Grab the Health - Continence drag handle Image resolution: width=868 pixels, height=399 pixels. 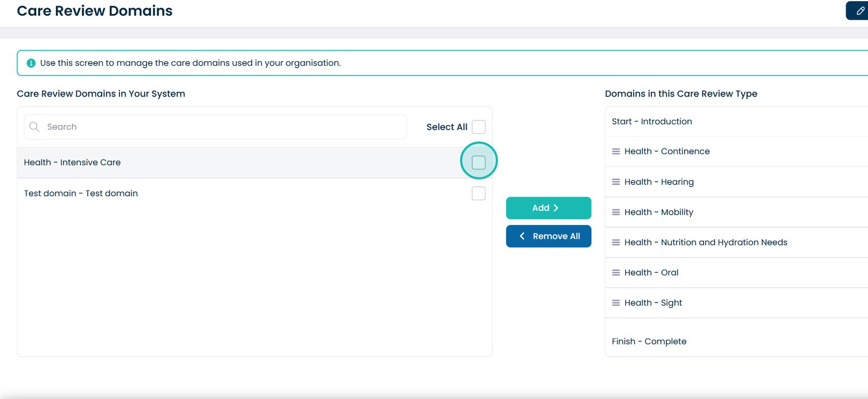coord(616,152)
